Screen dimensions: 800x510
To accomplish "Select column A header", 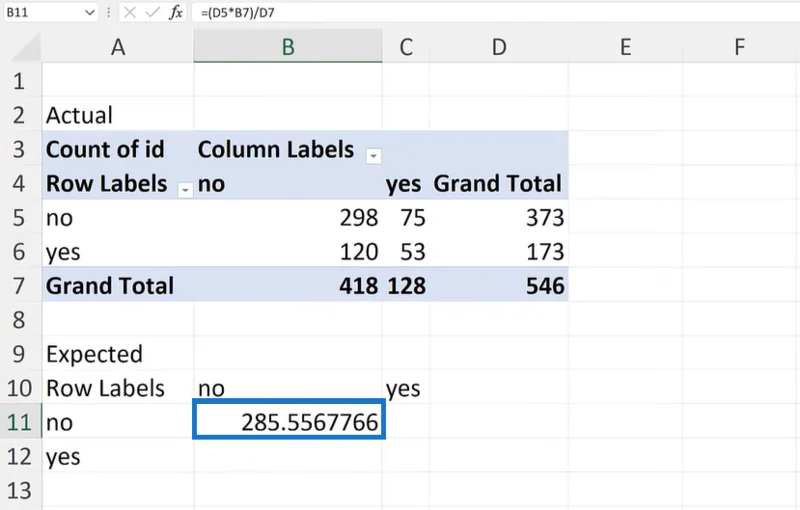I will click(x=118, y=47).
